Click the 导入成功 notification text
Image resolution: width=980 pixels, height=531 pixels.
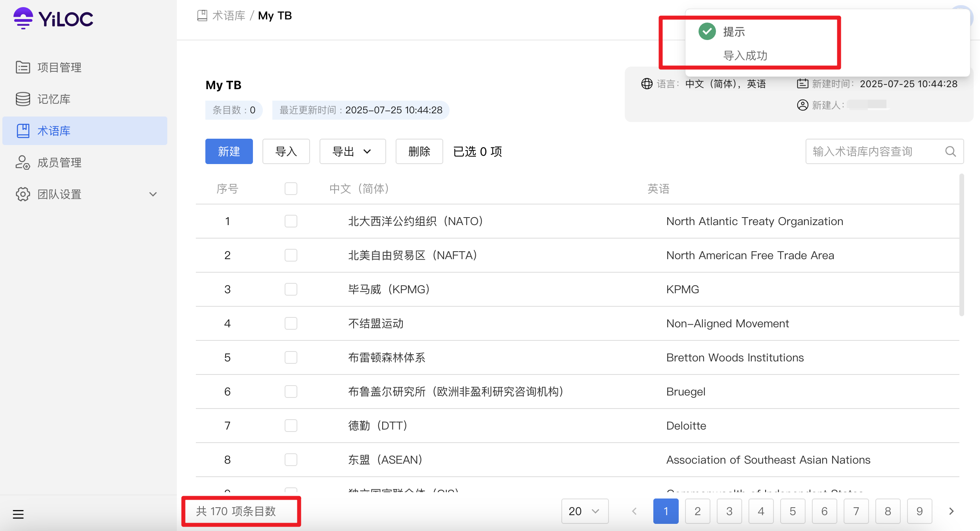tap(745, 55)
